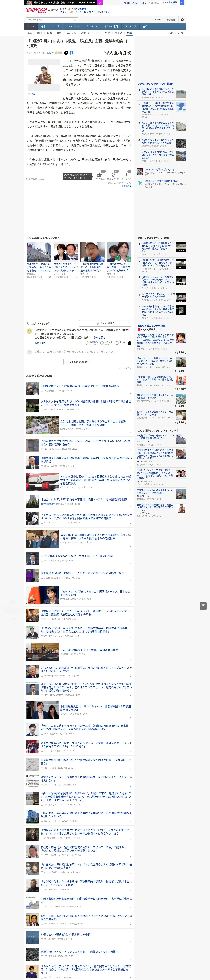Click the blue web search button at top right
This screenshot has width=210, height=980.
click(182, 3)
